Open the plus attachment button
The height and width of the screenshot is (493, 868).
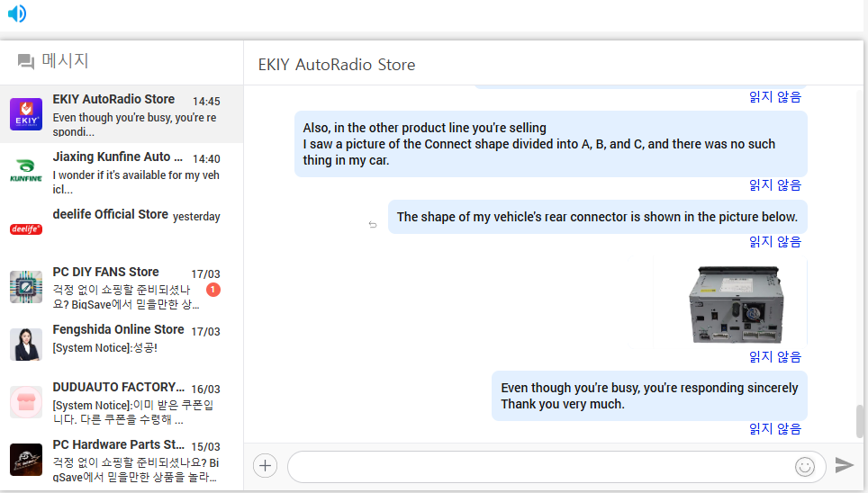265,465
